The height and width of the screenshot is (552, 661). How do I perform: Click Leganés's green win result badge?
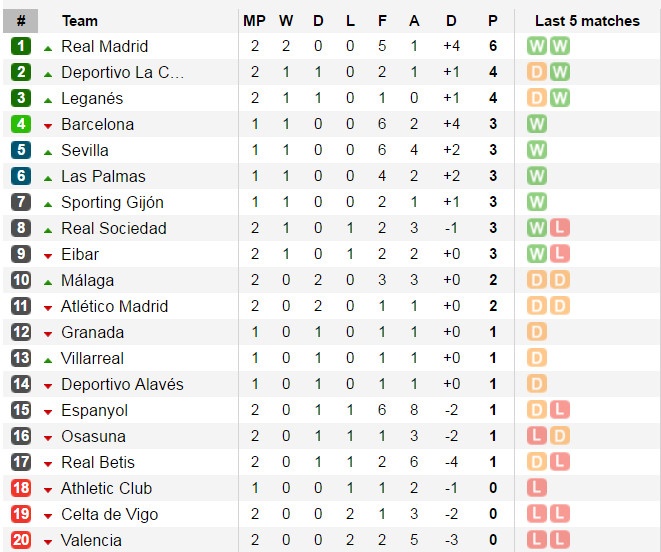coord(559,98)
